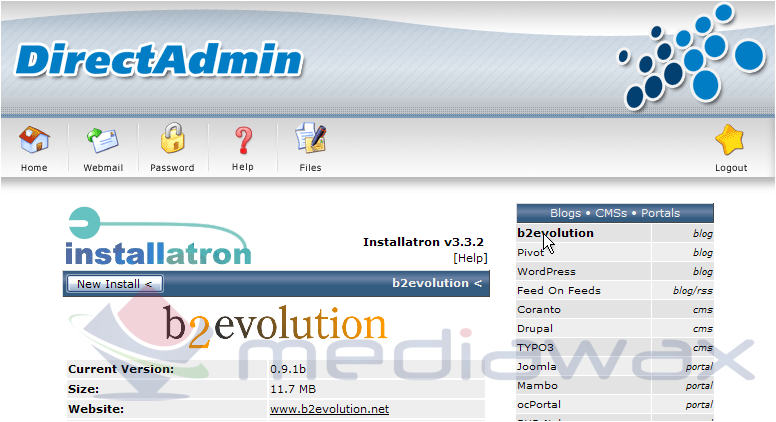776x422 pixels.
Task: Open the Password padlock icon
Action: click(172, 138)
